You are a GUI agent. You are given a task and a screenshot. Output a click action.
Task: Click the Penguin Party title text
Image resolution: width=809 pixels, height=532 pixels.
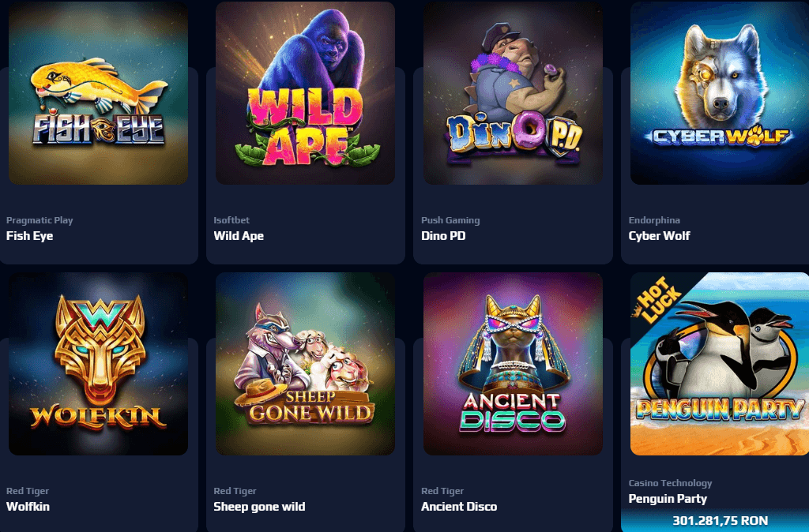pos(668,499)
